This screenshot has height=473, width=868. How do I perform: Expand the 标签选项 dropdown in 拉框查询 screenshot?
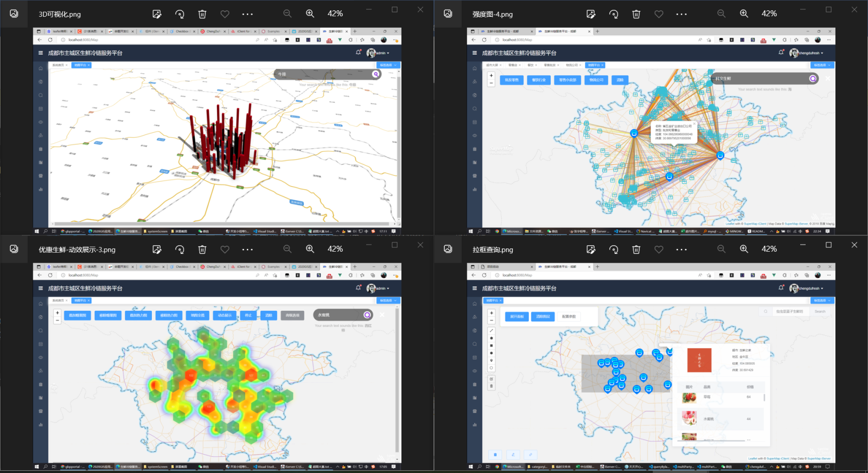click(x=821, y=301)
